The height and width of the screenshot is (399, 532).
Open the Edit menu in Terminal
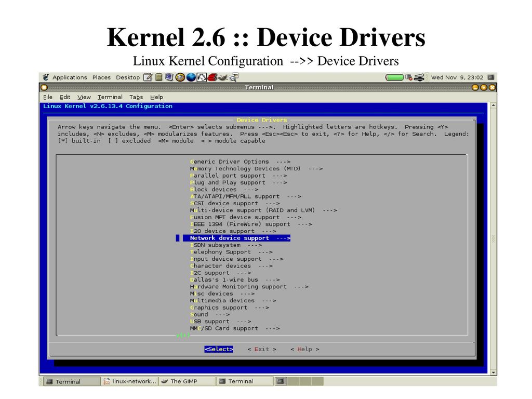tap(65, 97)
